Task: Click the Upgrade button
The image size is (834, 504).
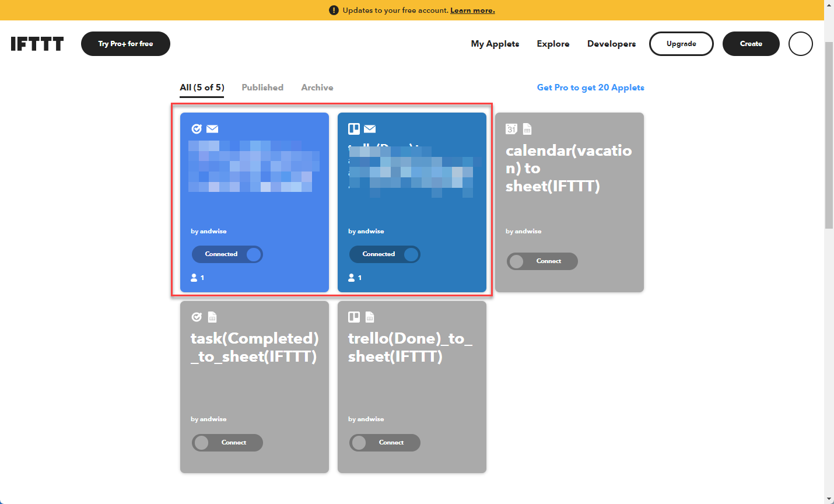Action: pos(681,44)
